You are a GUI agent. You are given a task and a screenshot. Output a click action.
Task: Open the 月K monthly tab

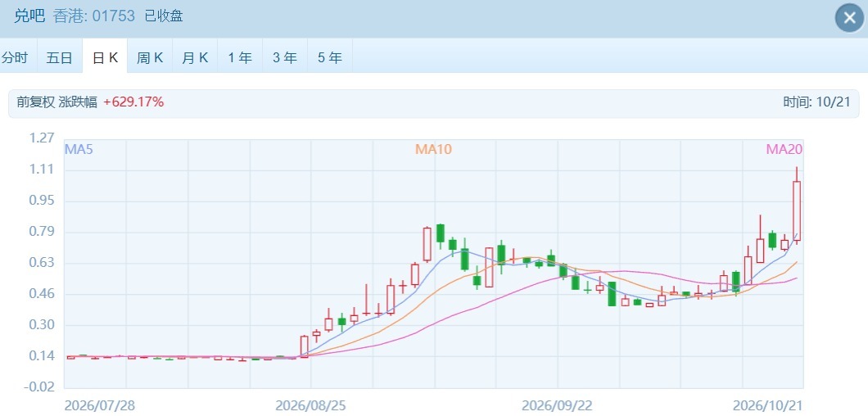(x=195, y=57)
